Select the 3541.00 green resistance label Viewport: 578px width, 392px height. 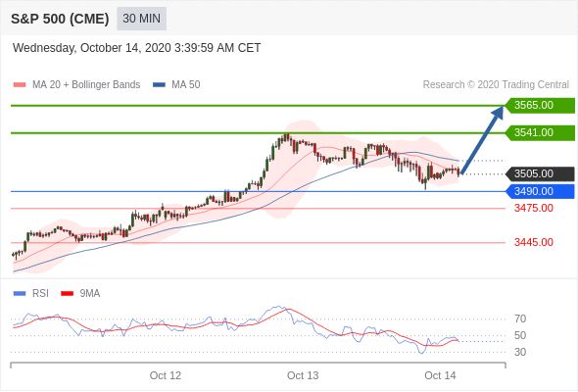540,132
